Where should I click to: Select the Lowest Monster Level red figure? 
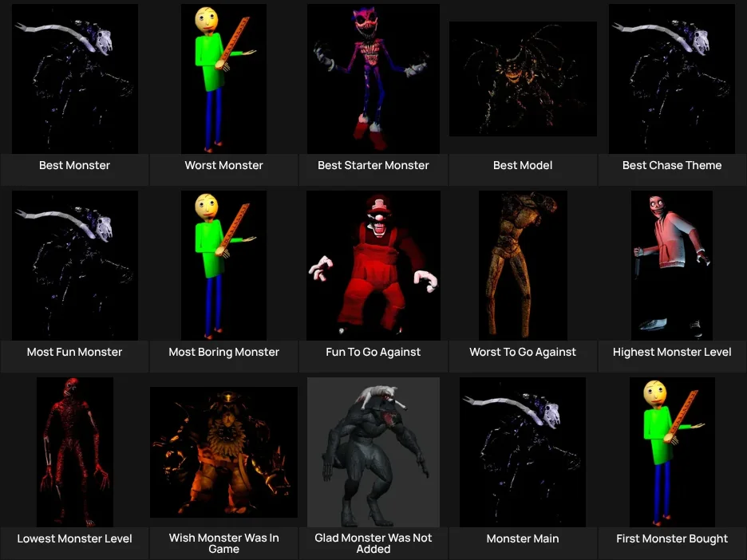pyautogui.click(x=75, y=452)
